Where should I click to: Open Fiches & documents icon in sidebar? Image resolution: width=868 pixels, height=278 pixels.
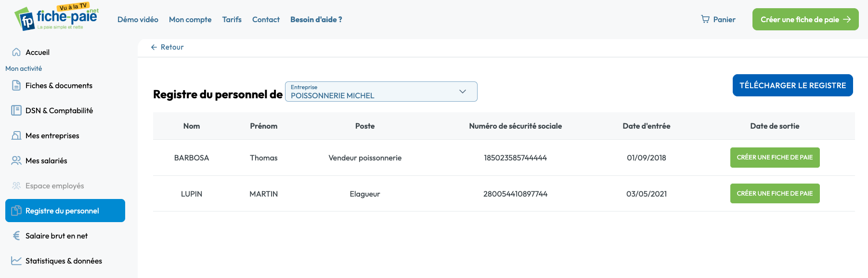pos(16,85)
